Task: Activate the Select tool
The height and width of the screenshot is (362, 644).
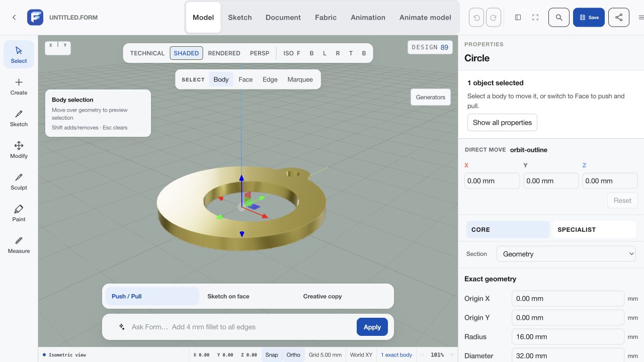Action: tap(19, 54)
